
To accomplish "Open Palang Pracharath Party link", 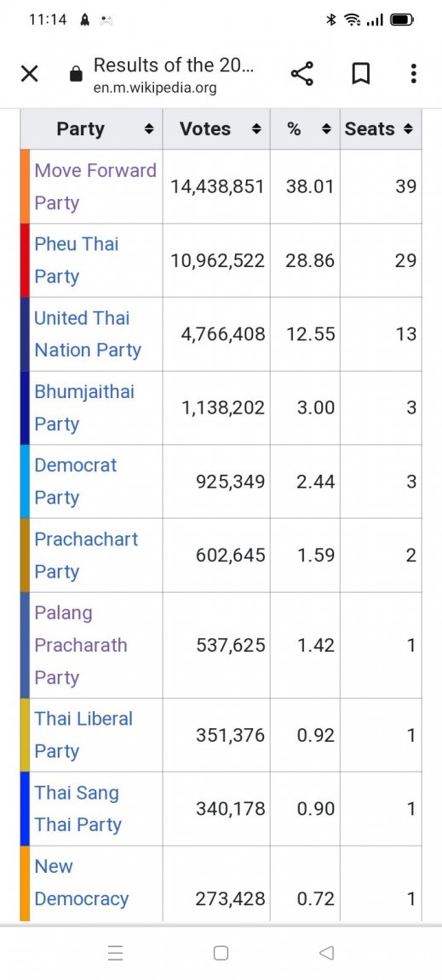I will click(x=81, y=645).
